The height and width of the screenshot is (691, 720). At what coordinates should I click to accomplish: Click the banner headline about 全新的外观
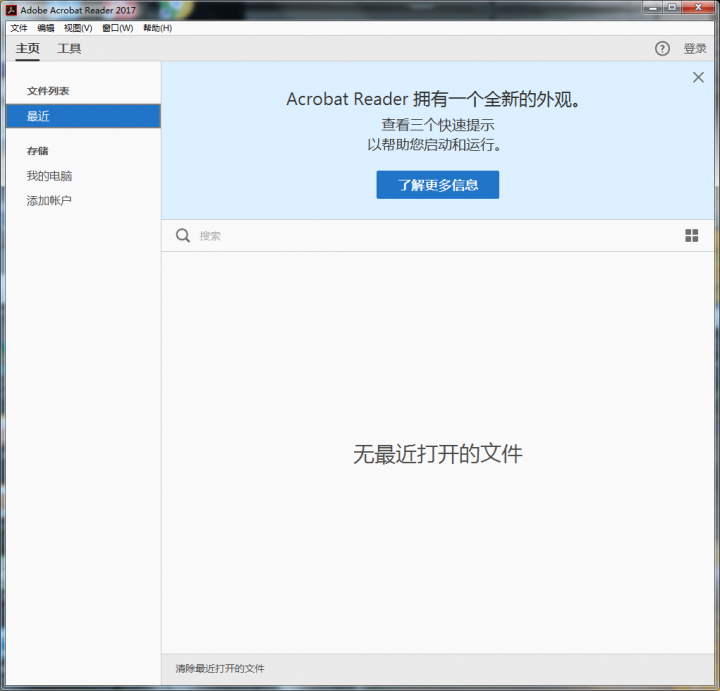(x=434, y=99)
